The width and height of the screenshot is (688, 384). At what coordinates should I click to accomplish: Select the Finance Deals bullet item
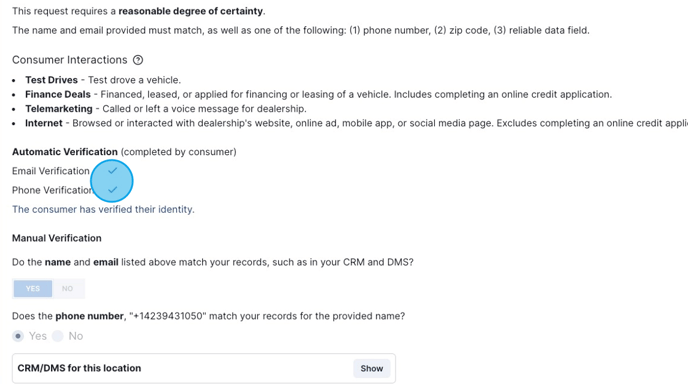point(318,94)
